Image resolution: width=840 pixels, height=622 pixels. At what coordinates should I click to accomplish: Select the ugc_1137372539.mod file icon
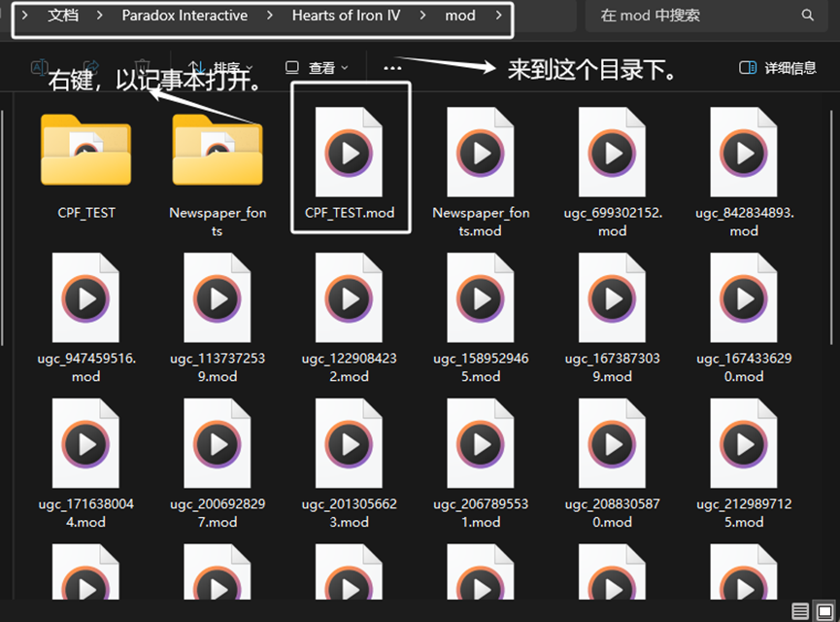218,297
